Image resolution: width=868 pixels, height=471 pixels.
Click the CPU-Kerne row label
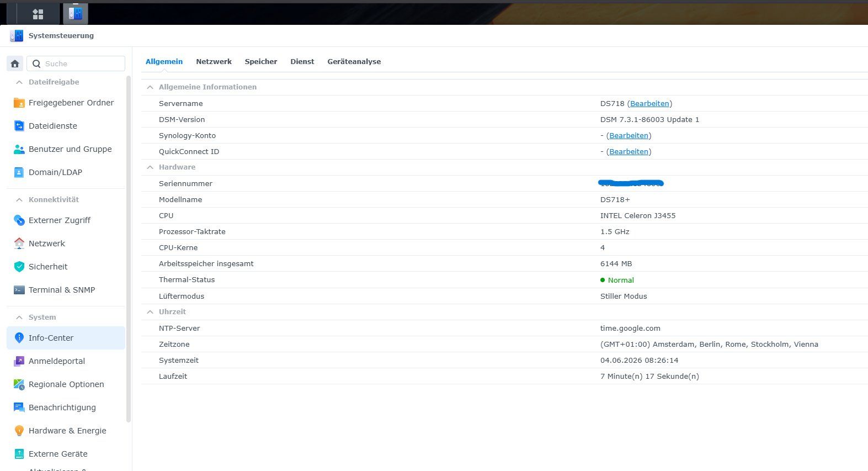click(178, 248)
